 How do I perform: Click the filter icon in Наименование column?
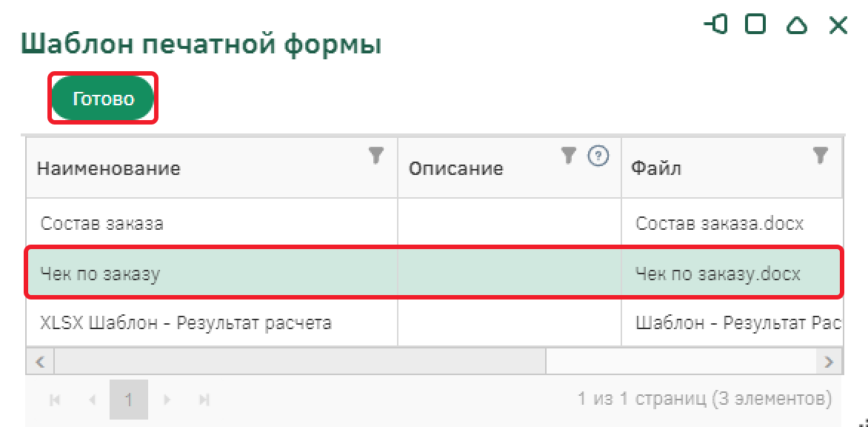377,155
